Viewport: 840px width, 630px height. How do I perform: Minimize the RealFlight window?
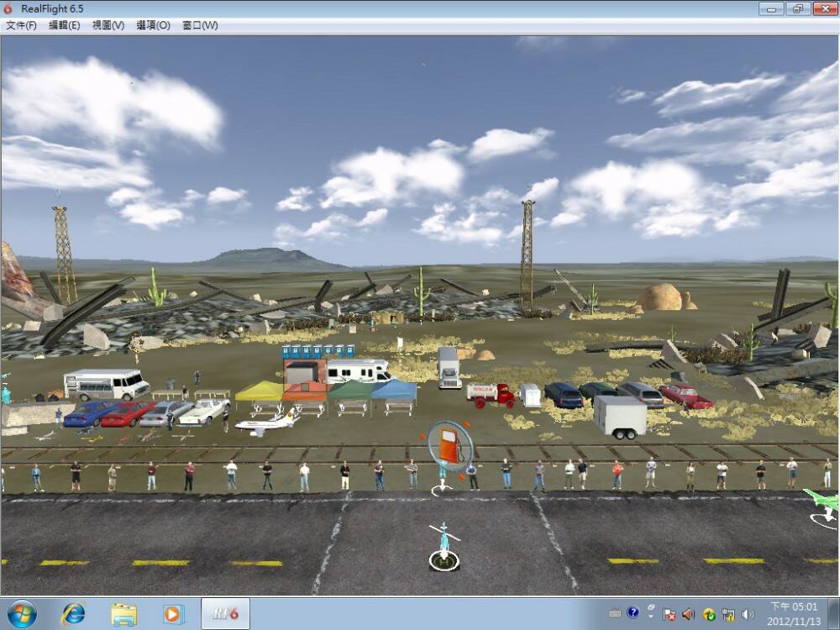click(771, 8)
